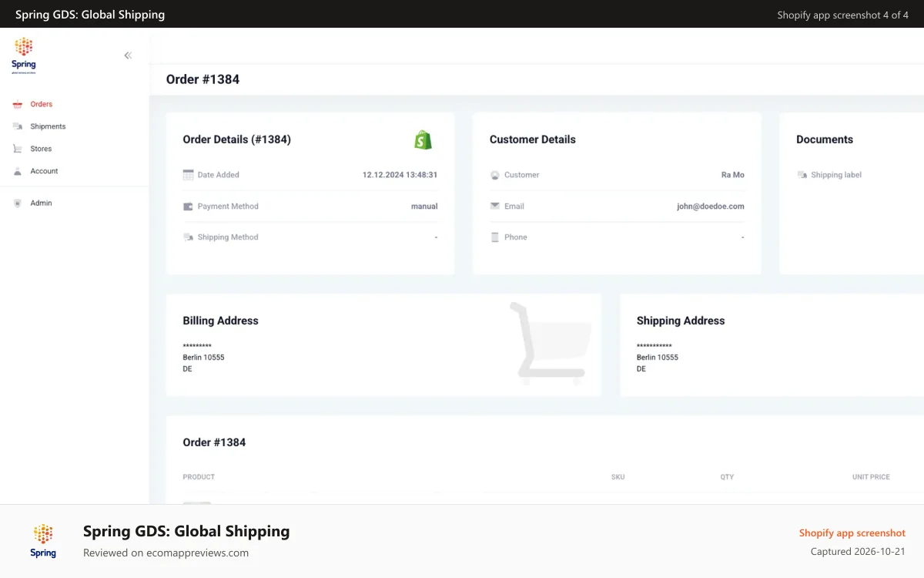
Task: Open the Stores menu item
Action: (x=41, y=149)
